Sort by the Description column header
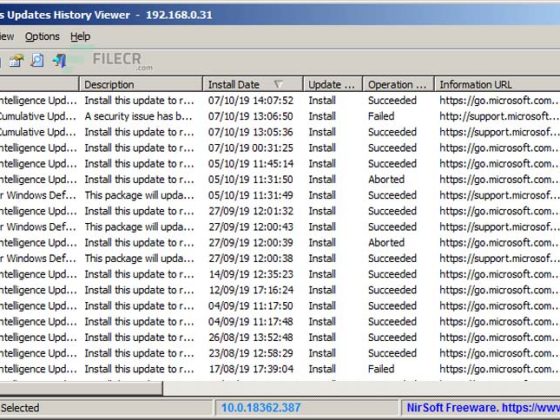This screenshot has width=560, height=420. 141,84
